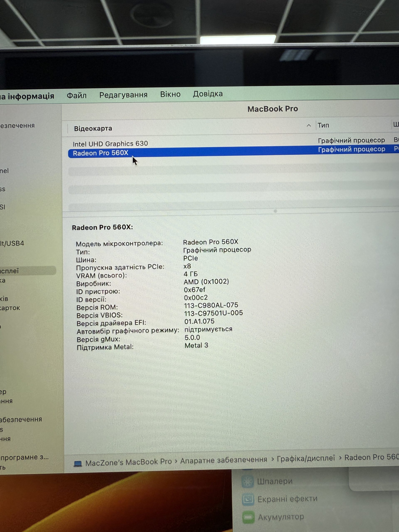Click the Екранні ефекти icon in Settings
The image size is (399, 532).
point(248,500)
